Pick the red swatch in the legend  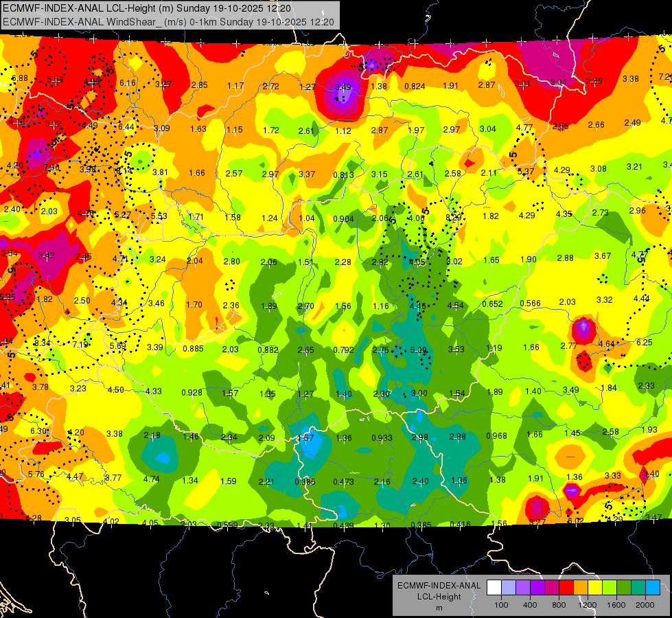566,588
